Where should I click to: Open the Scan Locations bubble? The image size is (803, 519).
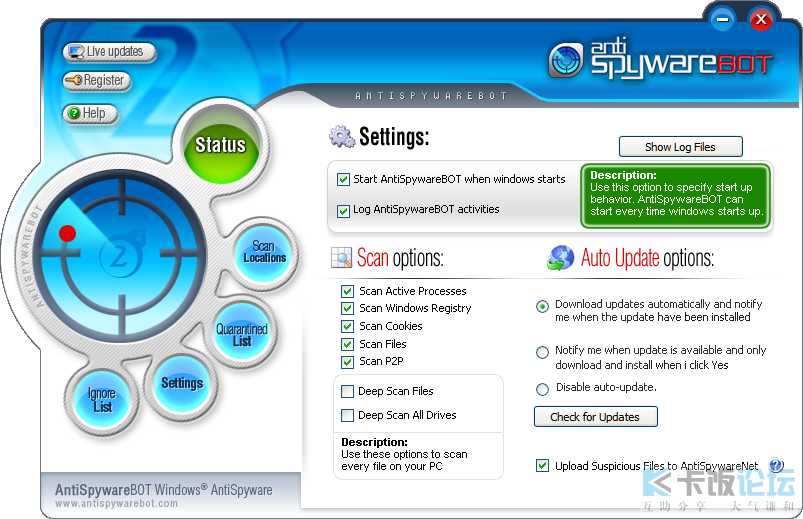pos(264,252)
